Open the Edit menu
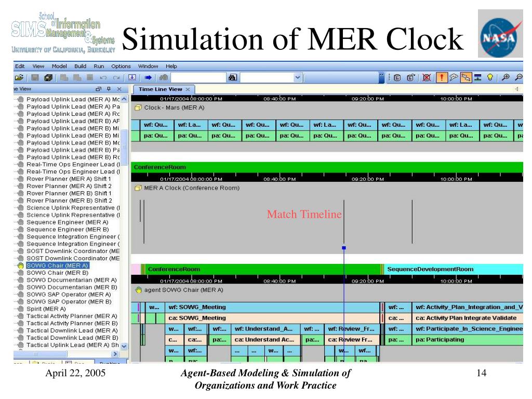Viewport: 532px width, 399px height. coord(20,66)
